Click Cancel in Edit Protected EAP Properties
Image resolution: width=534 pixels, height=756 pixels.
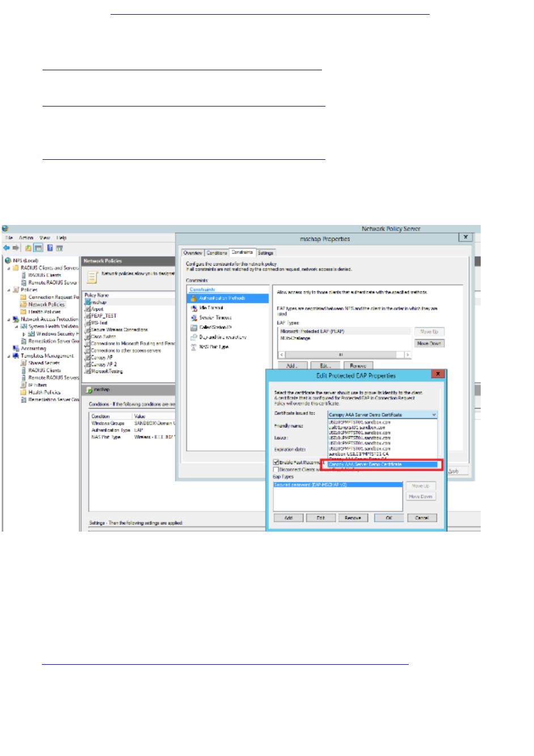pos(422,518)
